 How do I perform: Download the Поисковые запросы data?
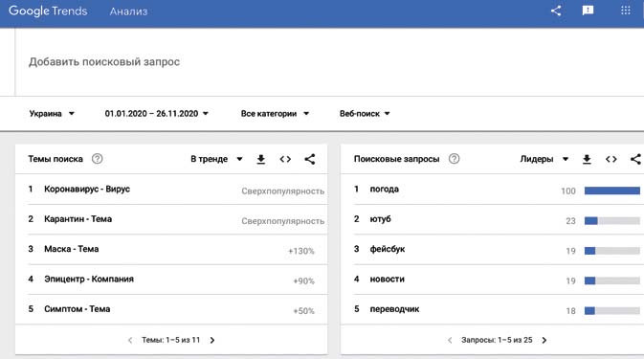point(587,159)
